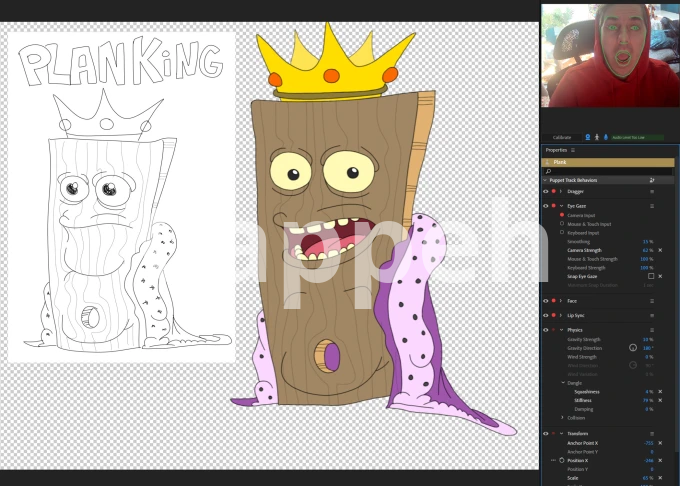Toggle the body tracker input icon
This screenshot has width=680, height=486.
596,137
